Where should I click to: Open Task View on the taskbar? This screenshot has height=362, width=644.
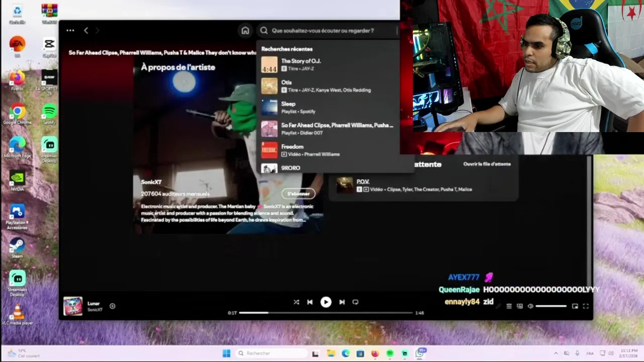pos(315,353)
